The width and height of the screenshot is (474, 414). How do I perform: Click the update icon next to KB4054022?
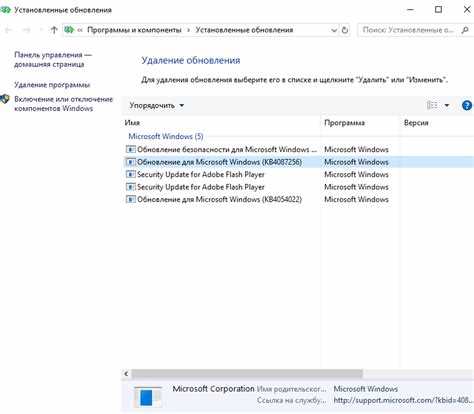[130, 199]
